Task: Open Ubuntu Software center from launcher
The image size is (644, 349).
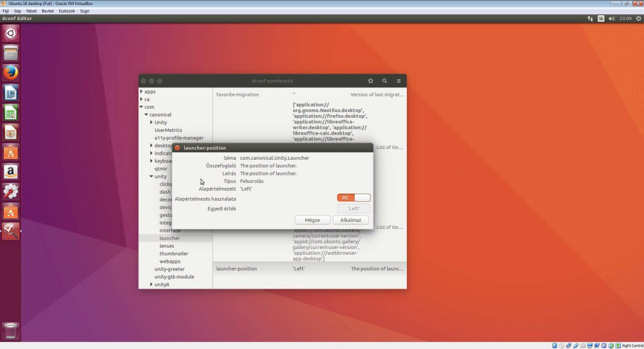Action: click(x=11, y=152)
